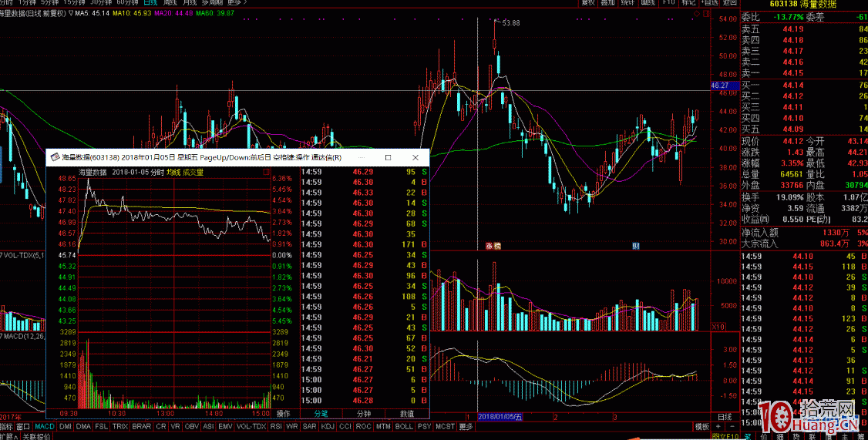Image resolution: width=868 pixels, height=440 pixels.
Task: Switch chart to 月线 monthly period
Action: coord(190,3)
